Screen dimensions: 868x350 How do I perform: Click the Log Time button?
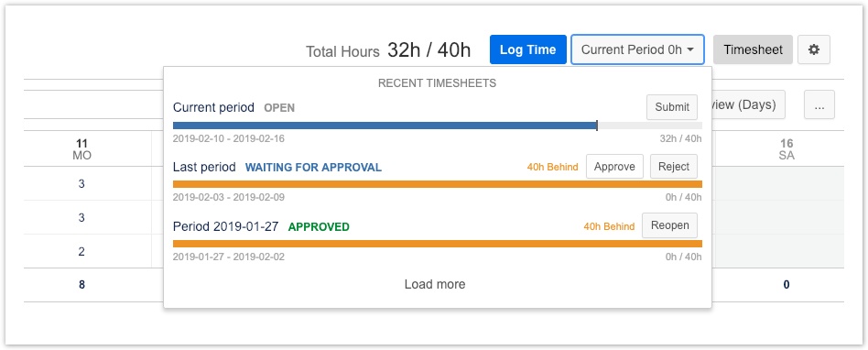tap(528, 49)
